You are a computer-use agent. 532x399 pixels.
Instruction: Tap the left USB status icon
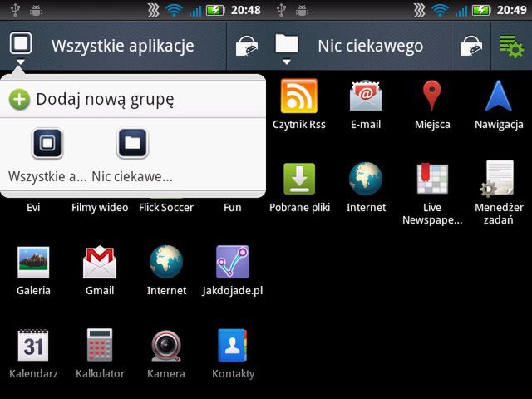tap(15, 10)
